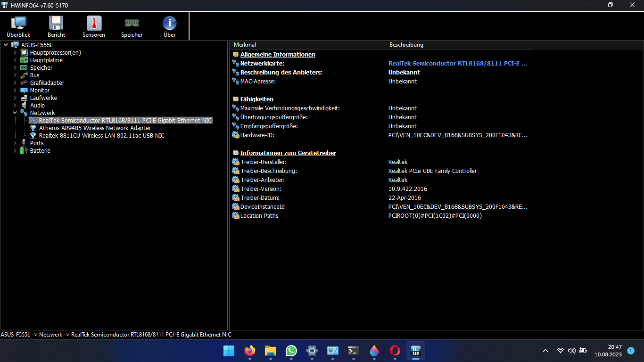Open File Explorer from the taskbar

coord(270,351)
